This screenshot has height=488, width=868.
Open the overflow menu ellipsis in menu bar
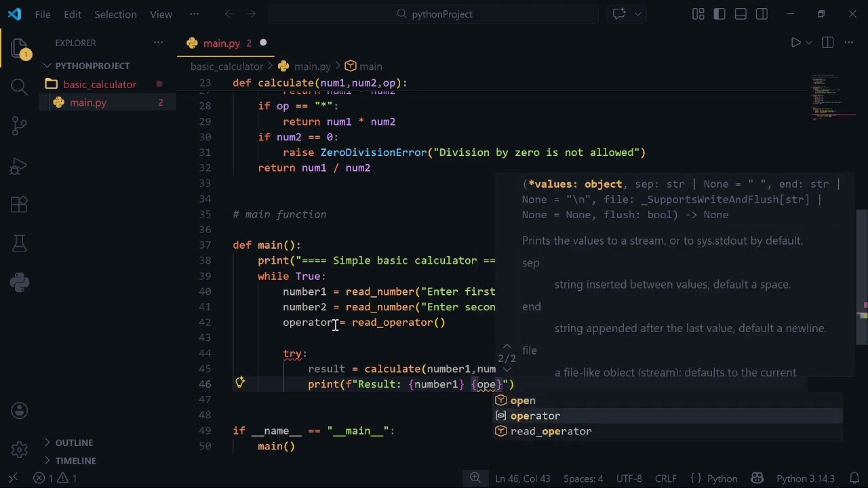click(195, 14)
